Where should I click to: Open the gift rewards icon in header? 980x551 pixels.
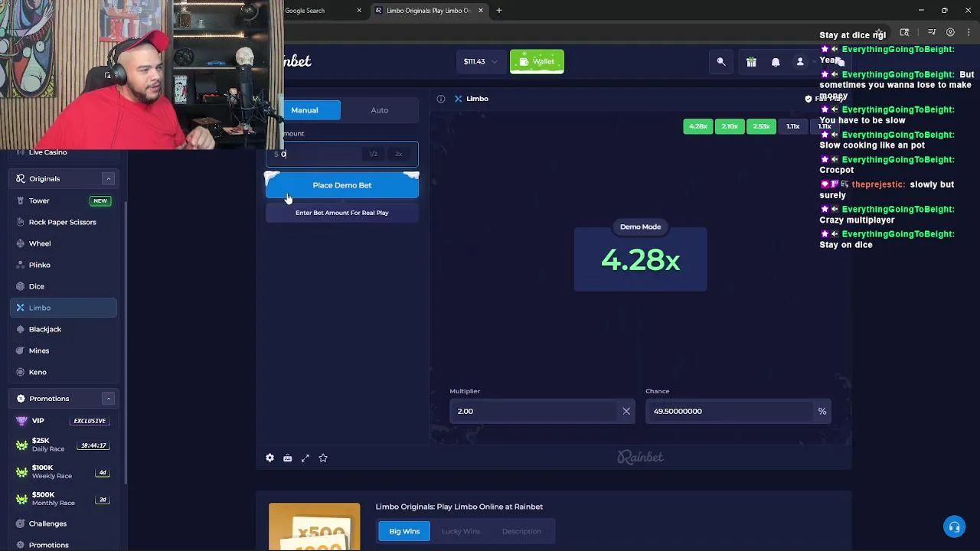[751, 62]
